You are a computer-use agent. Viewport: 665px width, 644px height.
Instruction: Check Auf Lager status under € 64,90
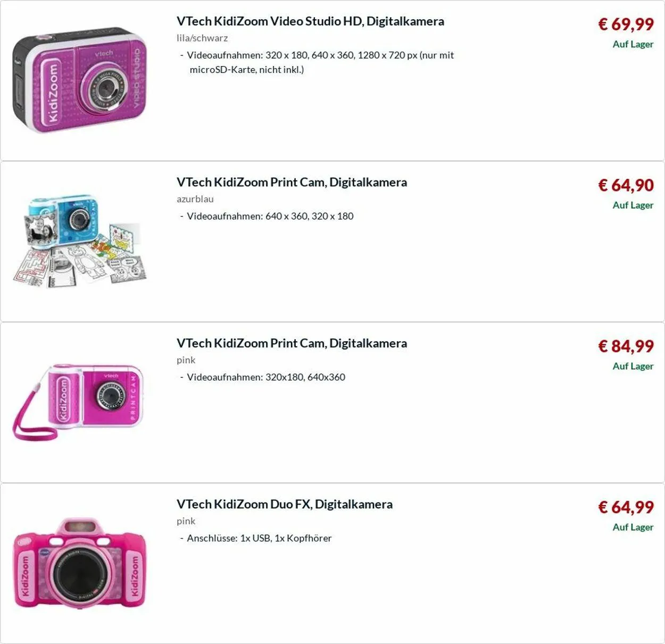pyautogui.click(x=633, y=205)
